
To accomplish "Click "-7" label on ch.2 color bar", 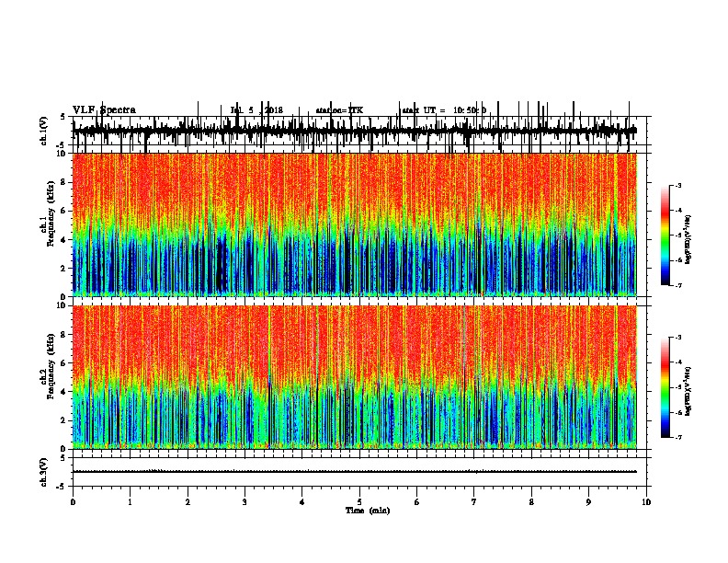I will [x=678, y=438].
